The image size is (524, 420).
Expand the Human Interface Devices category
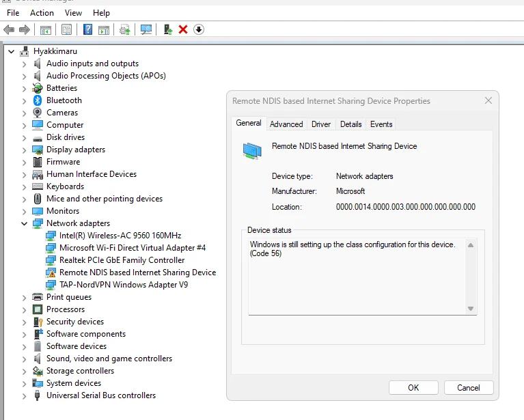click(24, 174)
